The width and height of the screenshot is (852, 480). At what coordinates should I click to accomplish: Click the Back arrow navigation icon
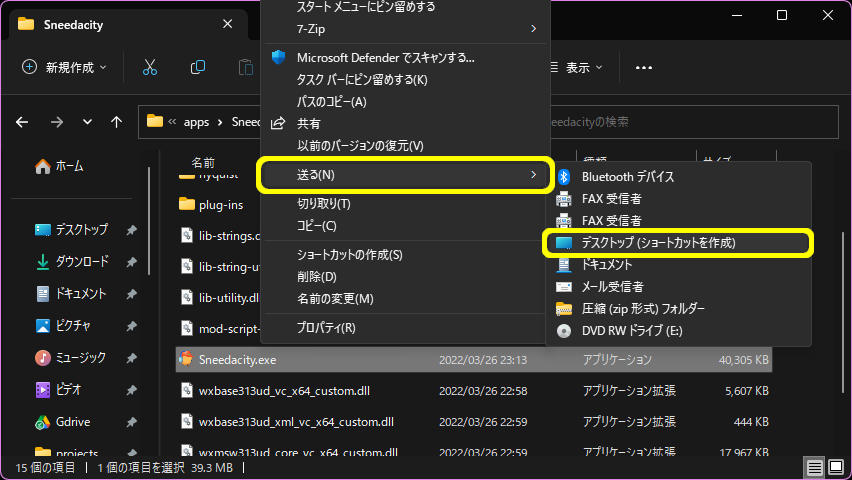23,122
